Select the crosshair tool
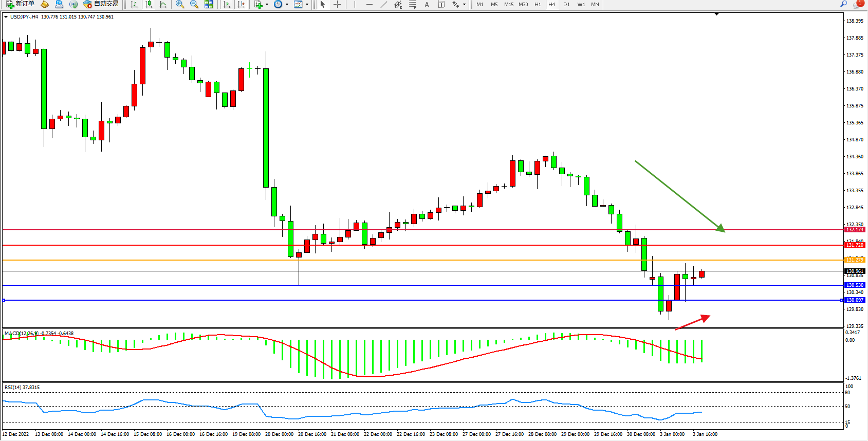 [337, 4]
